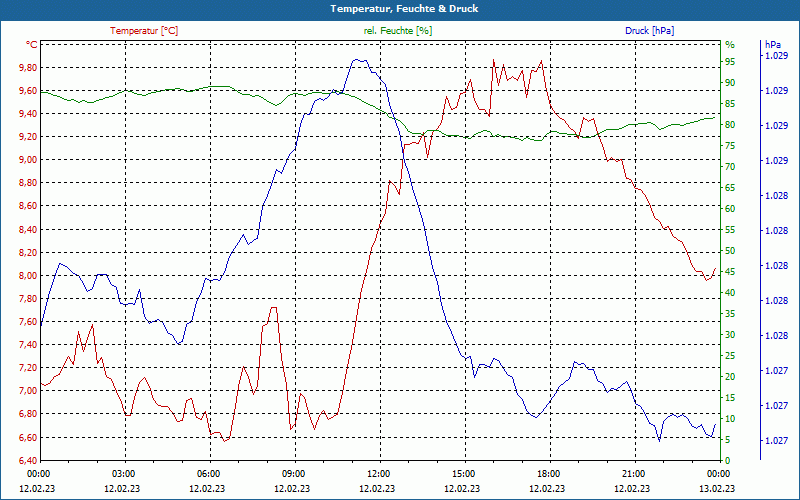
Task: Click the "7,60" temperature axis value
Action: click(x=28, y=321)
